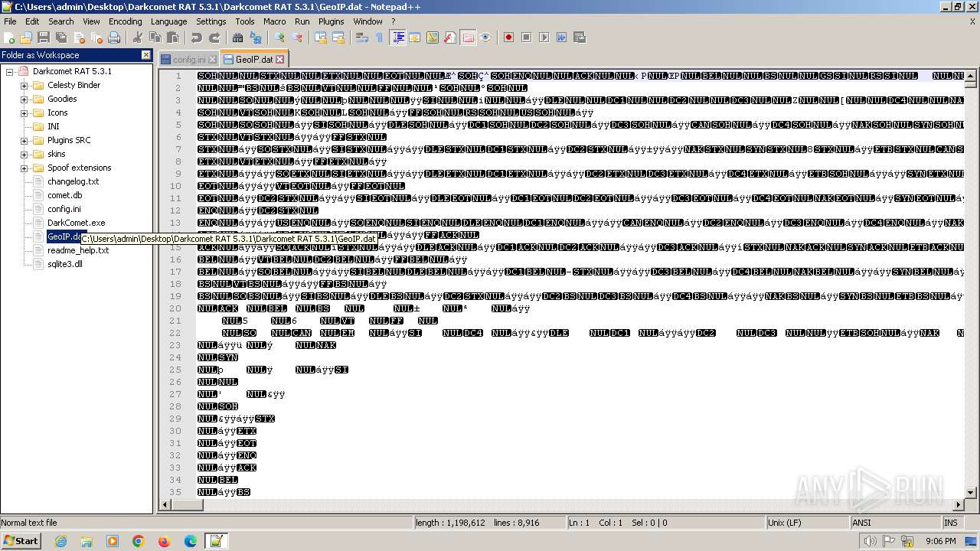The width and height of the screenshot is (980, 551).
Task: Toggle Show All Characters pilcrow icon
Action: click(x=379, y=37)
